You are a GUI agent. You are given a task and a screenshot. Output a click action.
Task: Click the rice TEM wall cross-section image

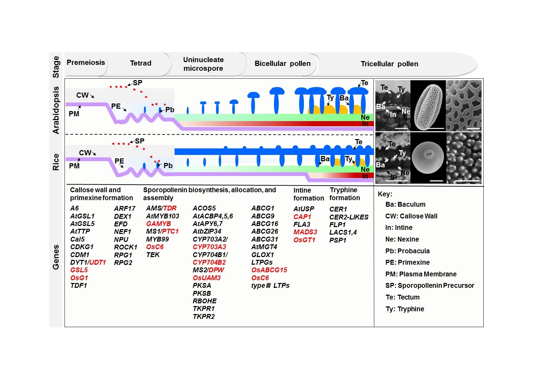click(393, 157)
